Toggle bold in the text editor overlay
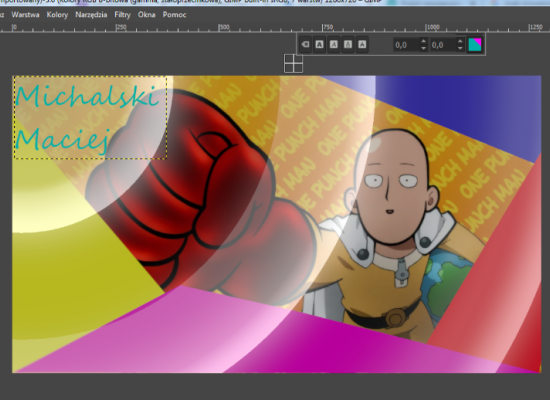 [319, 45]
